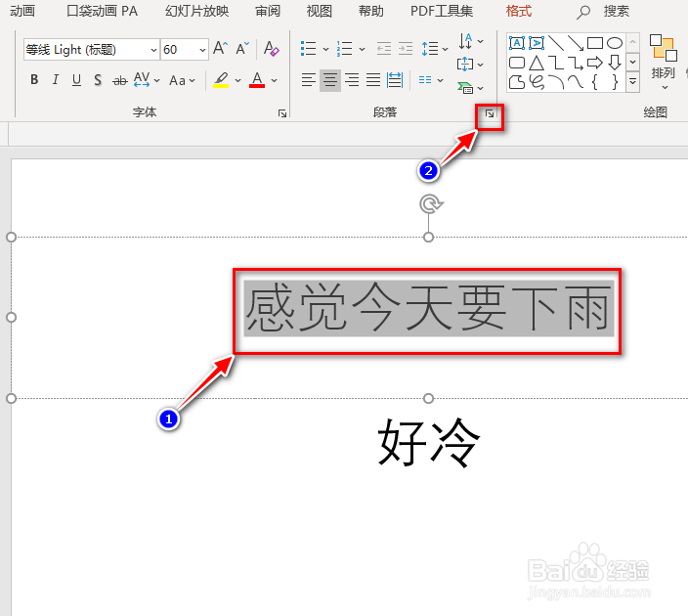The height and width of the screenshot is (616, 688).
Task: Open character spacing AV menu
Action: click(147, 80)
